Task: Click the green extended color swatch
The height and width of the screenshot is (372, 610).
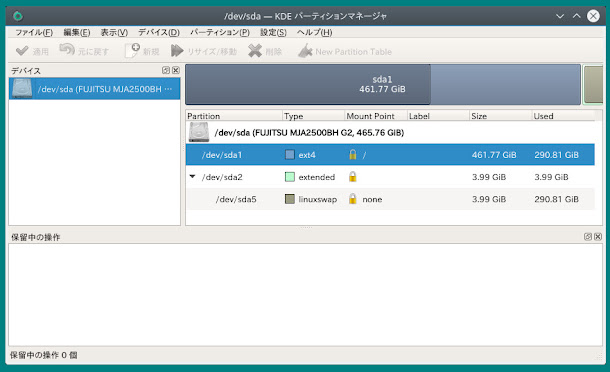Action: coord(289,177)
